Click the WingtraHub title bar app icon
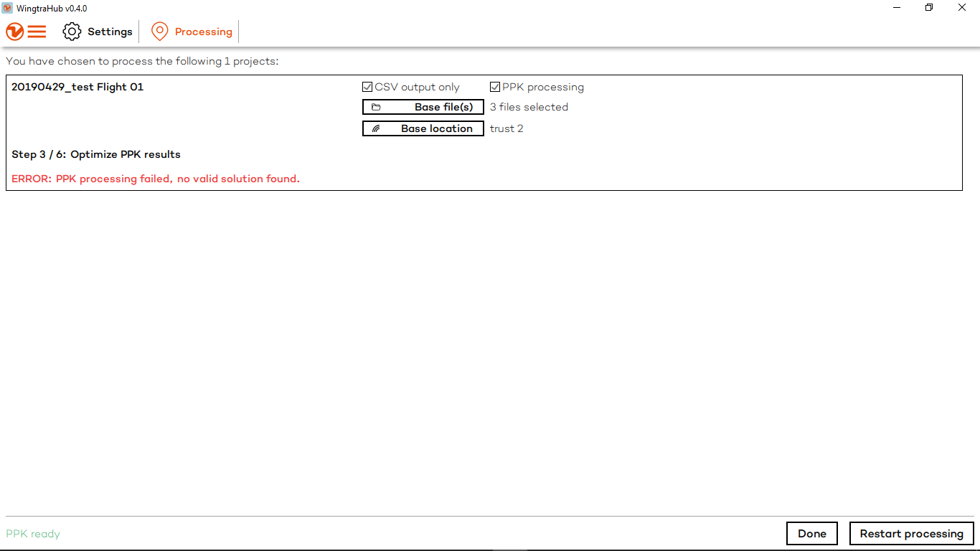This screenshot has height=551, width=980. coord(7,8)
